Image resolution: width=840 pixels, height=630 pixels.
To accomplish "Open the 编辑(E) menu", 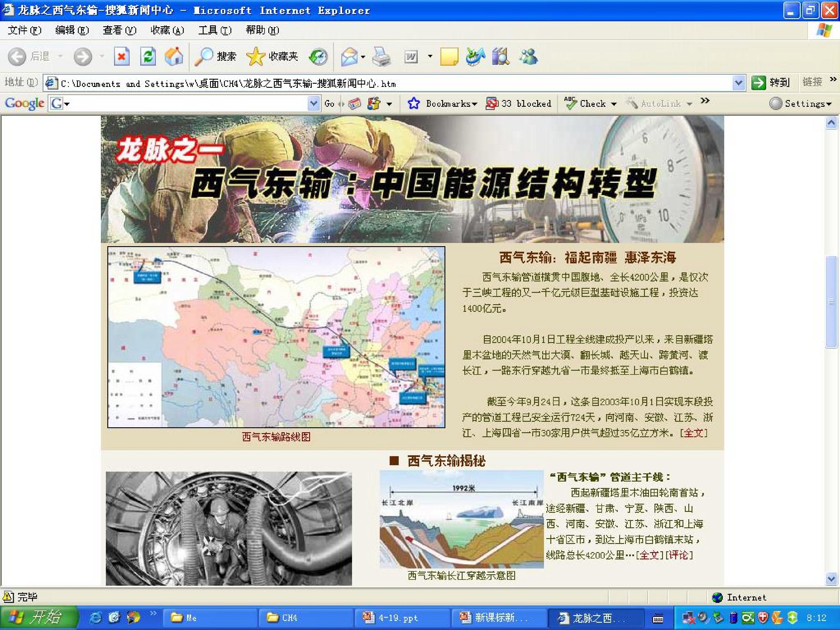I will tap(72, 30).
